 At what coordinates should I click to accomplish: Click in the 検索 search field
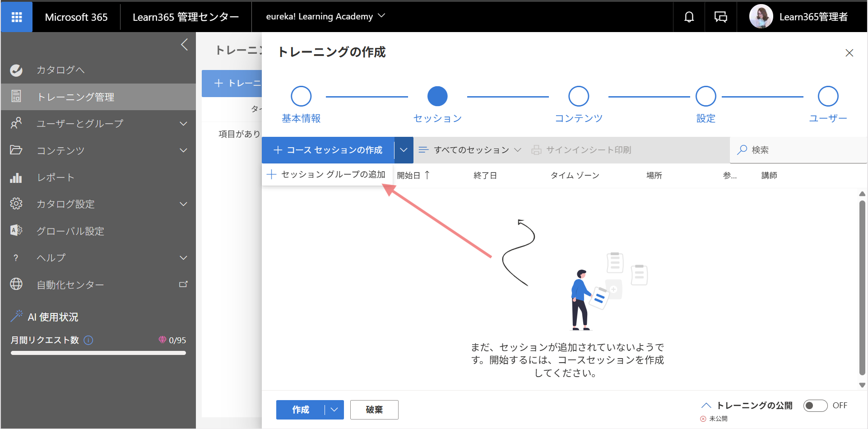click(x=799, y=150)
